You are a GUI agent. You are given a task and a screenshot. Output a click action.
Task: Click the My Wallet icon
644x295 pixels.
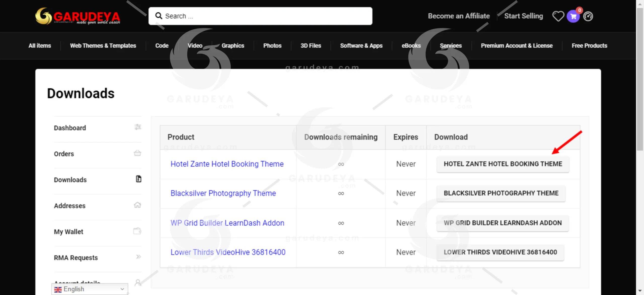tap(137, 231)
